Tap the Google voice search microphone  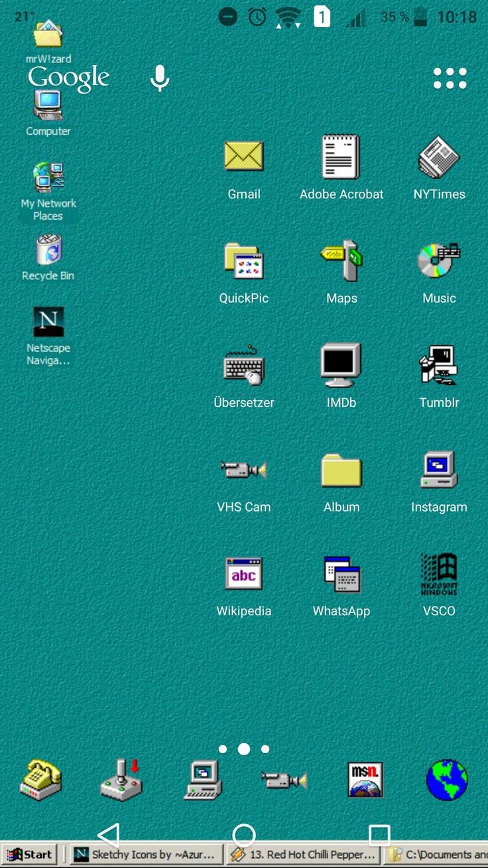click(159, 78)
